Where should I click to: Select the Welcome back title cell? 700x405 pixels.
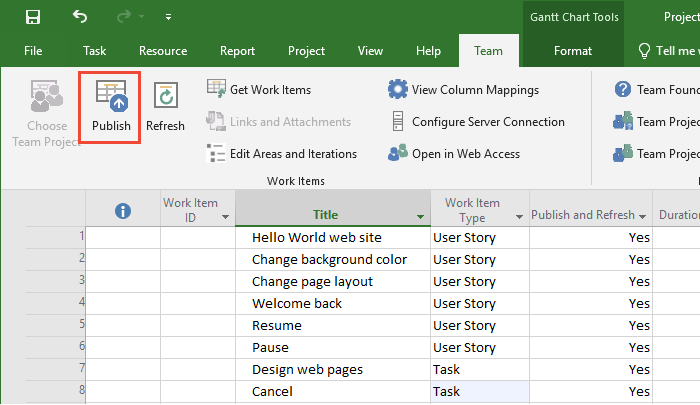click(x=333, y=304)
